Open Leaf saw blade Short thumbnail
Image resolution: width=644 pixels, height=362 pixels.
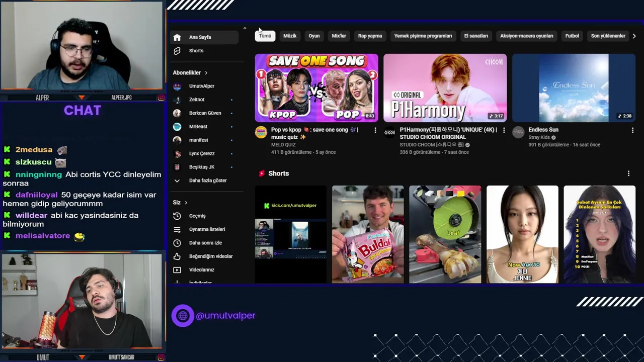pos(445,234)
